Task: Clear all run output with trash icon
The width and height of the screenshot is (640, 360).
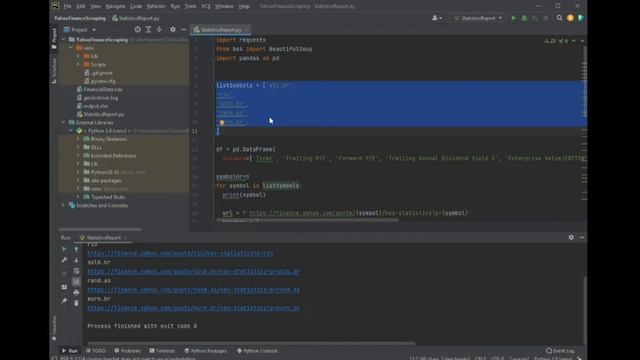Action: (76, 303)
